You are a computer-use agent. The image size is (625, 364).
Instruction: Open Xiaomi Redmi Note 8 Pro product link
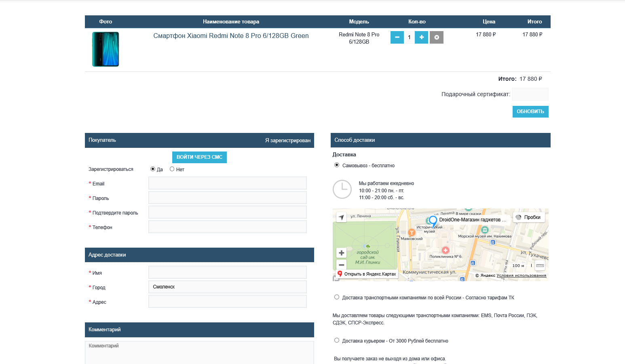click(231, 36)
